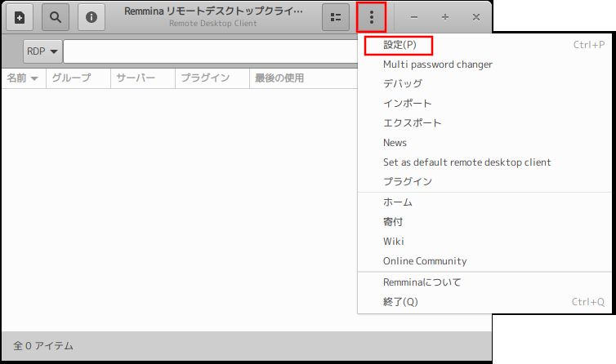Click Set as default remote desktop client
Image resolution: width=616 pixels, height=364 pixels.
tap(466, 162)
